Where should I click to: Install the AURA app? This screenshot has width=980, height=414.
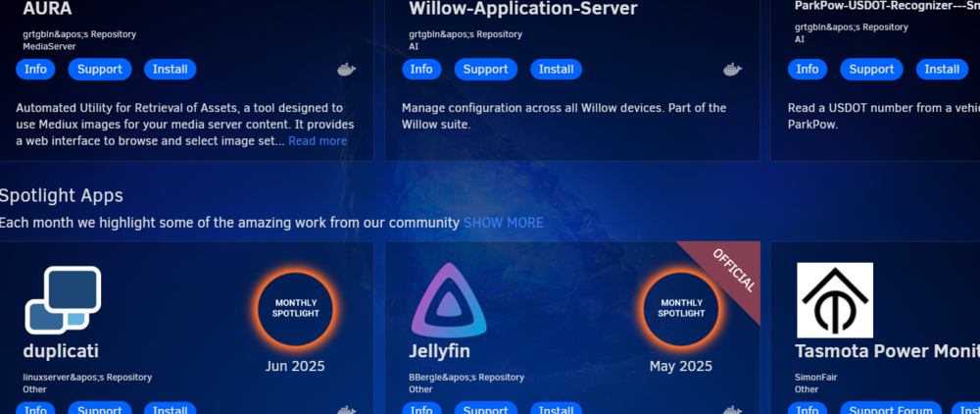170,70
